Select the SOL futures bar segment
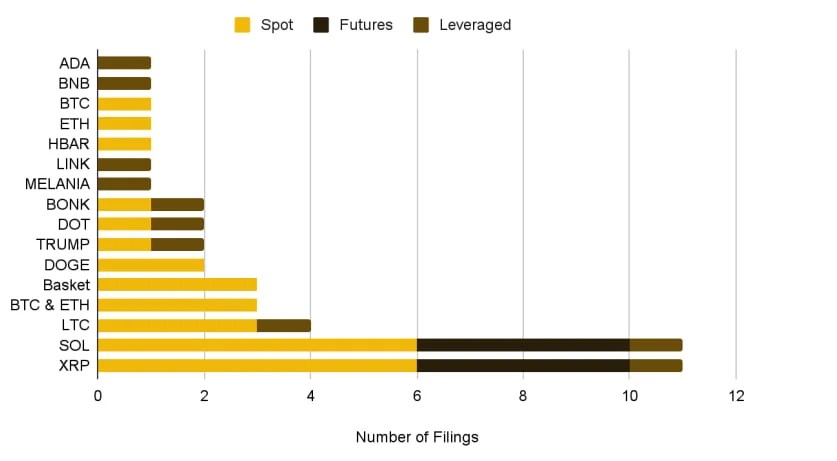The image size is (837, 461). coord(523,345)
